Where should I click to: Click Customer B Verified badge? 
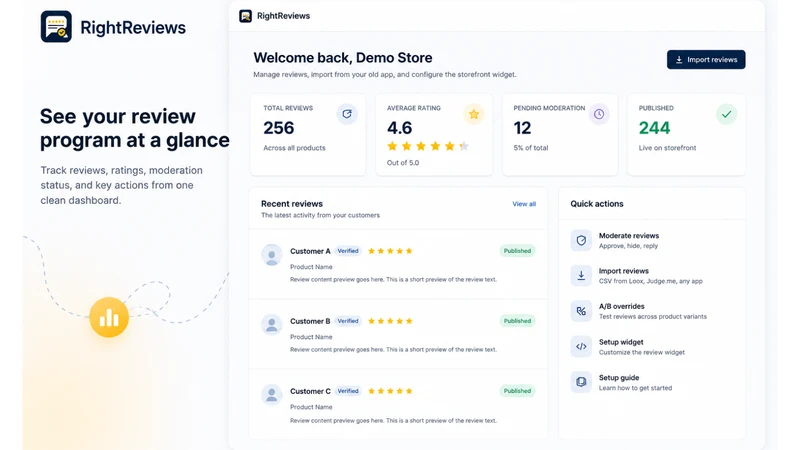click(348, 321)
